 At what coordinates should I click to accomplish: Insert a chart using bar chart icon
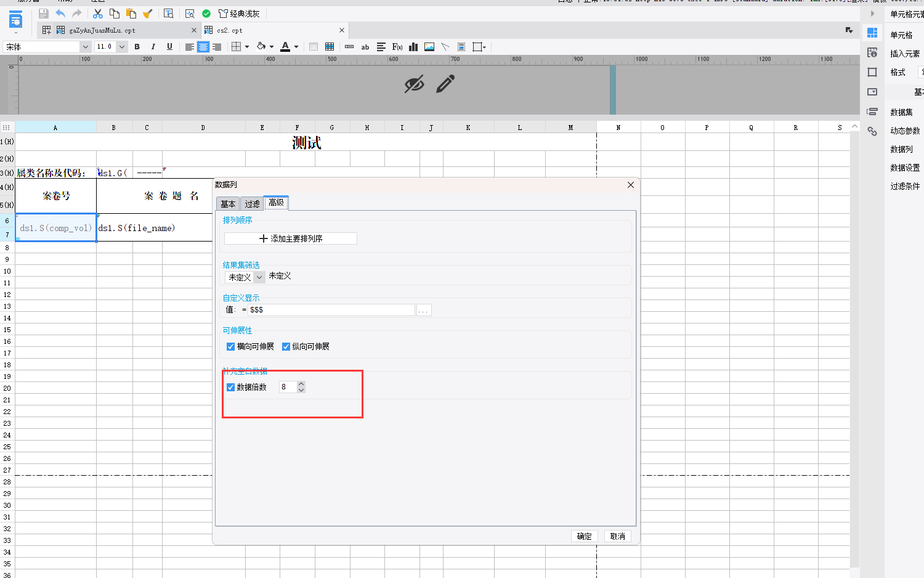413,47
